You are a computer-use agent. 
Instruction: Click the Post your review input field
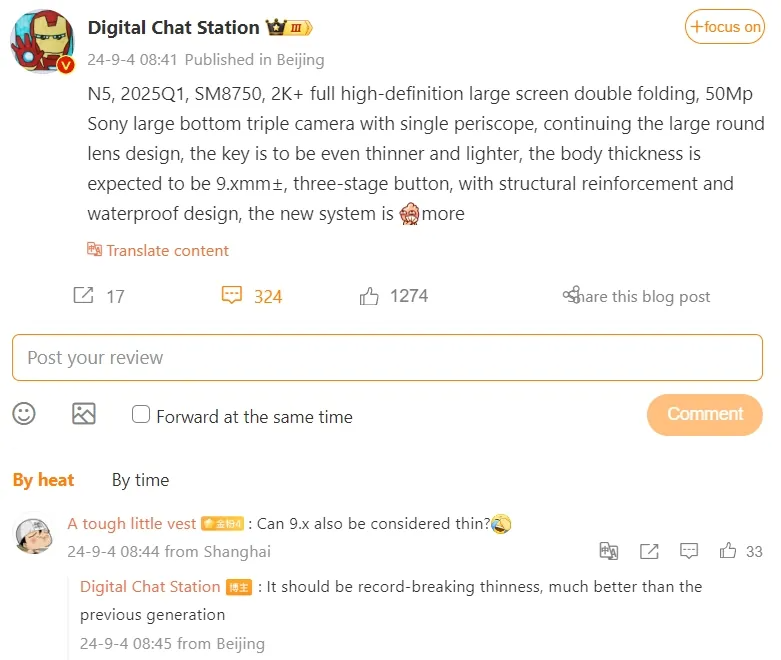387,358
